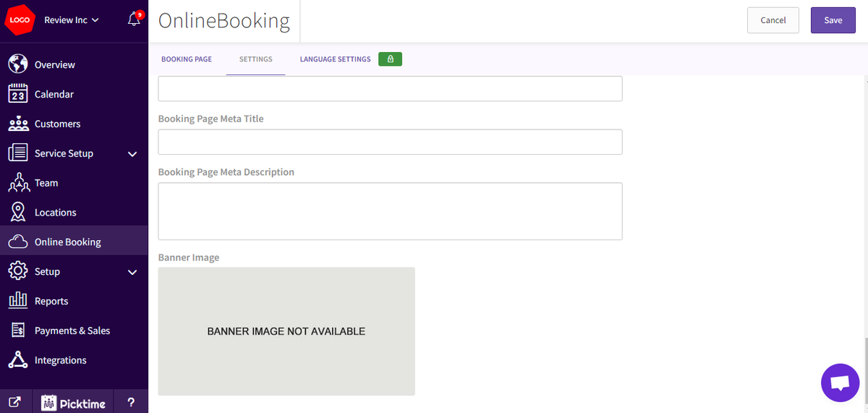
Task: Open Reports bar chart icon
Action: click(18, 301)
